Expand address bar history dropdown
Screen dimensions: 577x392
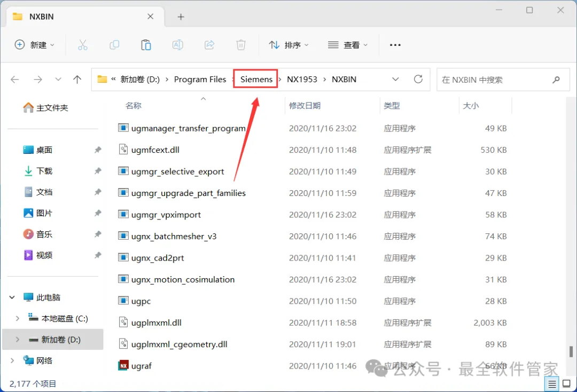(395, 79)
